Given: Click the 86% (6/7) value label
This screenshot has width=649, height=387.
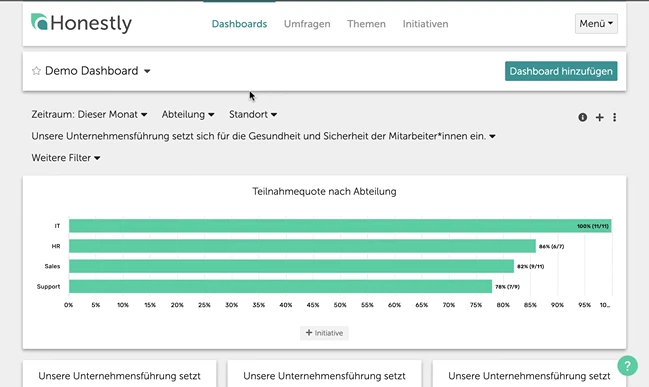Looking at the screenshot, I should click(551, 247).
